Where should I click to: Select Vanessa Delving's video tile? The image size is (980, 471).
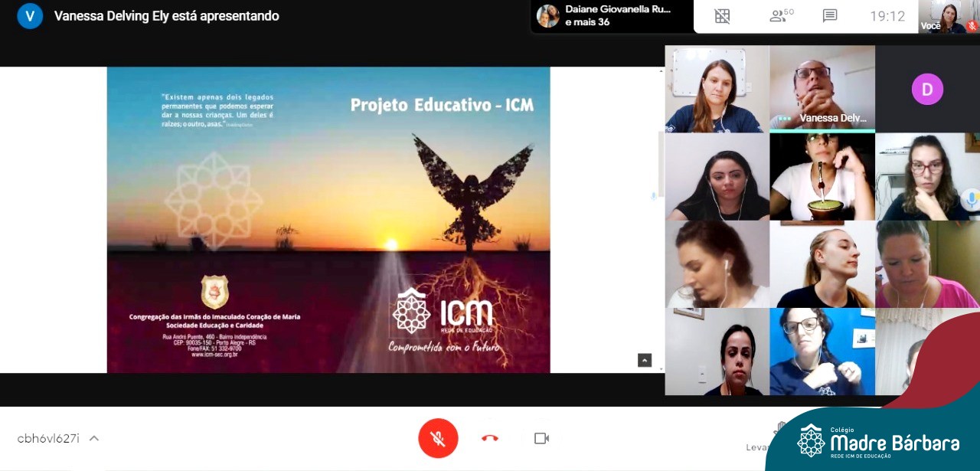(x=822, y=88)
